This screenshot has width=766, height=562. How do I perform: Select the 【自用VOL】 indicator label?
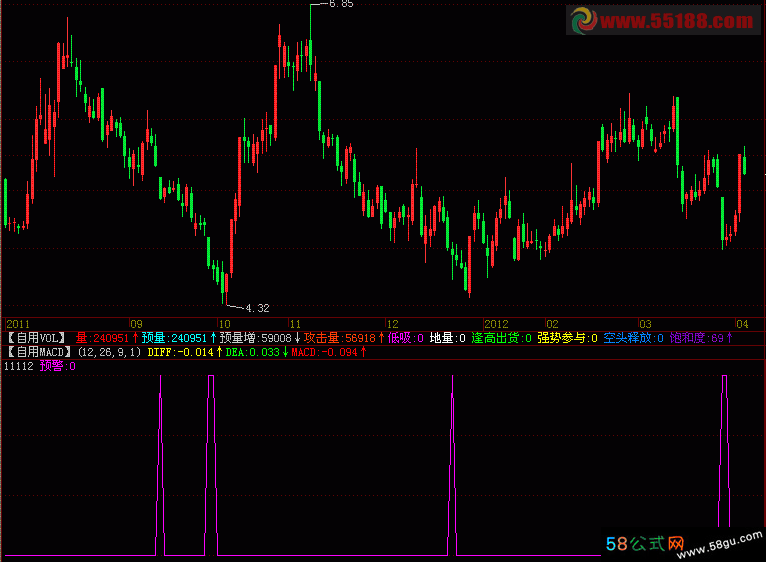coord(37,338)
